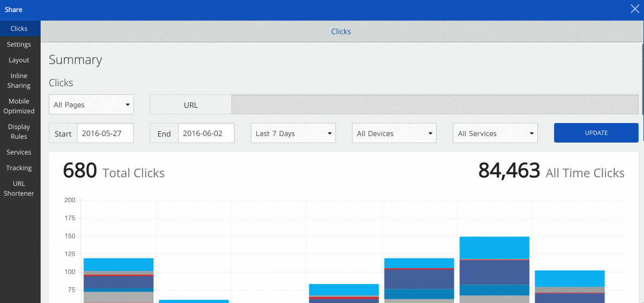Open Inline Sharing in the sidebar
The height and width of the screenshot is (303, 644).
20,81
